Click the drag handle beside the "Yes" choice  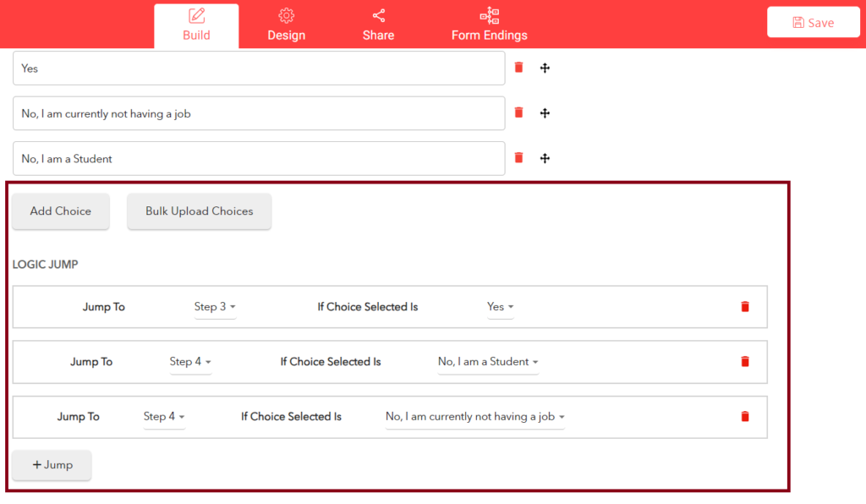click(545, 67)
